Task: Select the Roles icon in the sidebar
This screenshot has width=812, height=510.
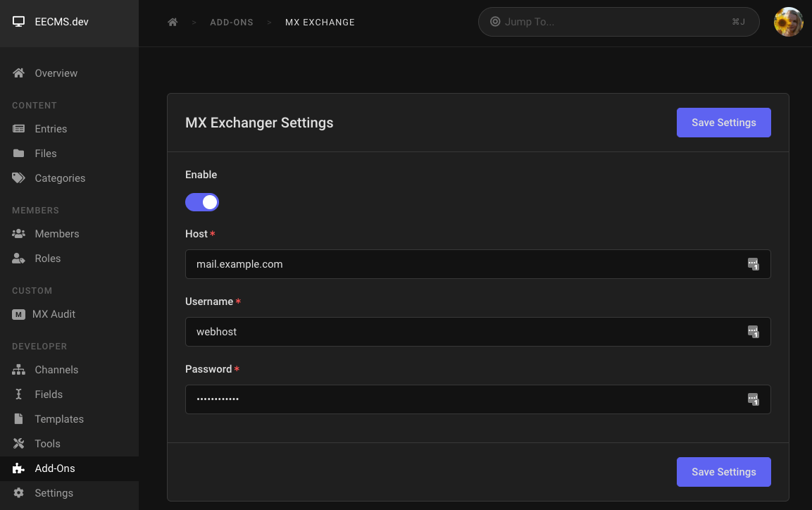Action: tap(20, 258)
